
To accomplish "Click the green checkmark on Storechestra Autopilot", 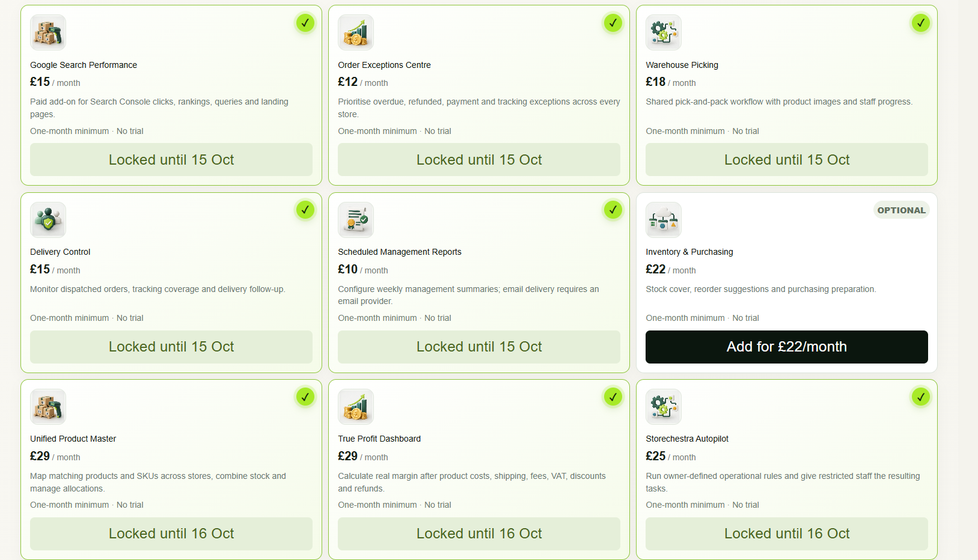I will click(921, 397).
